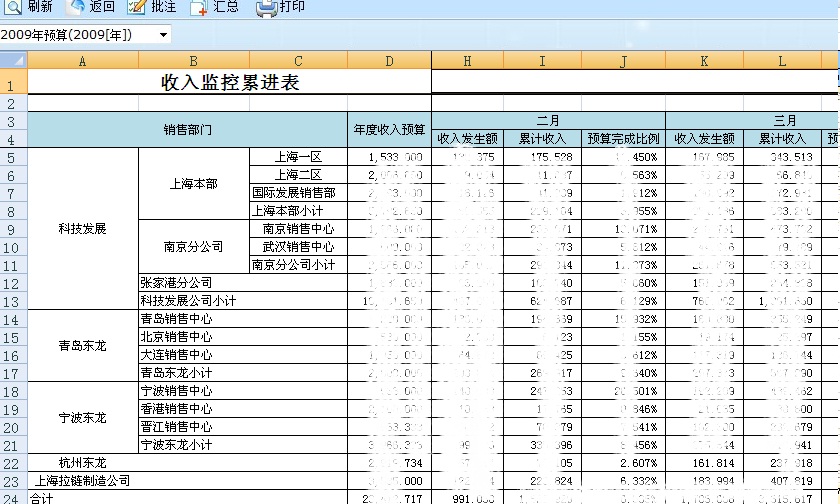Select column L header
The width and height of the screenshot is (840, 504).
782,61
